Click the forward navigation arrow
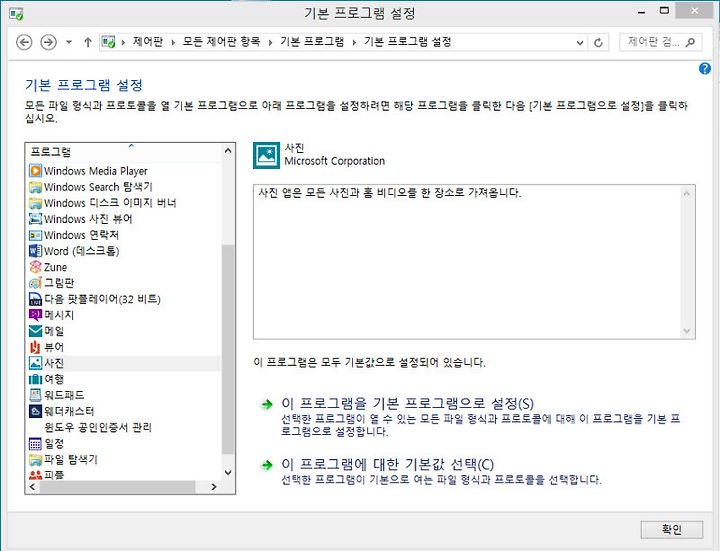 pyautogui.click(x=48, y=42)
